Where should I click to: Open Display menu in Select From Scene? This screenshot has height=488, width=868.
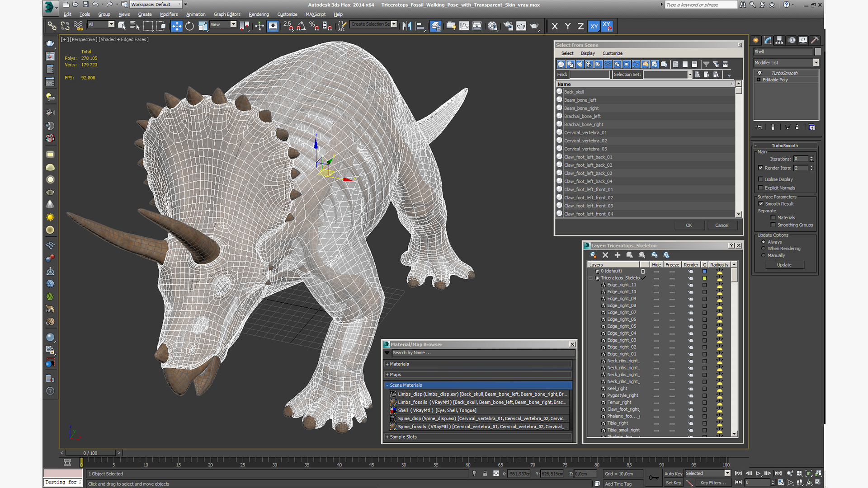coord(588,53)
